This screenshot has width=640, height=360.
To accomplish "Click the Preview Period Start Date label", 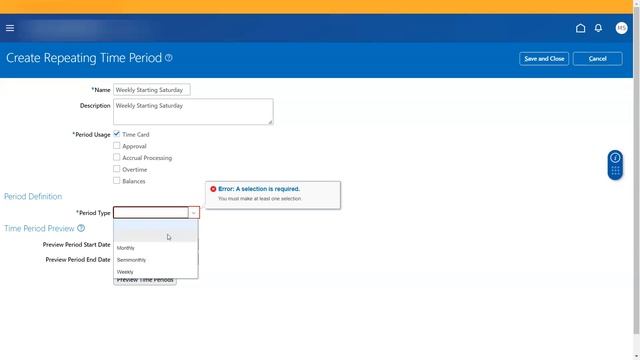I will 76,244.
